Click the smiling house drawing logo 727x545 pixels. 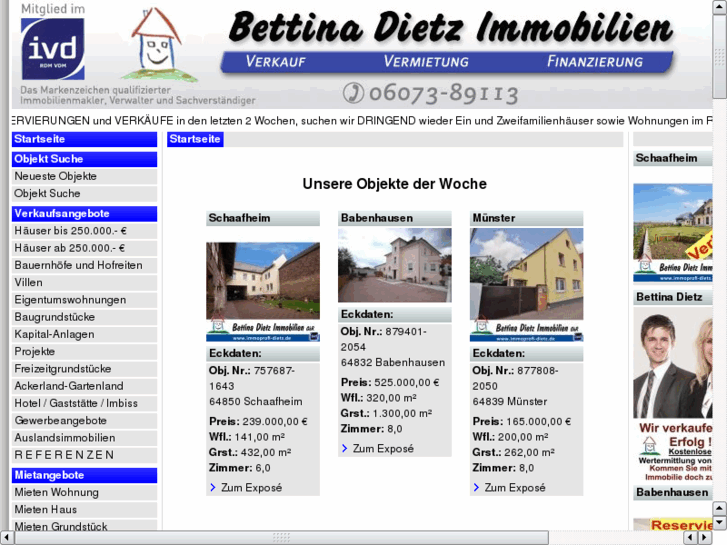point(158,45)
